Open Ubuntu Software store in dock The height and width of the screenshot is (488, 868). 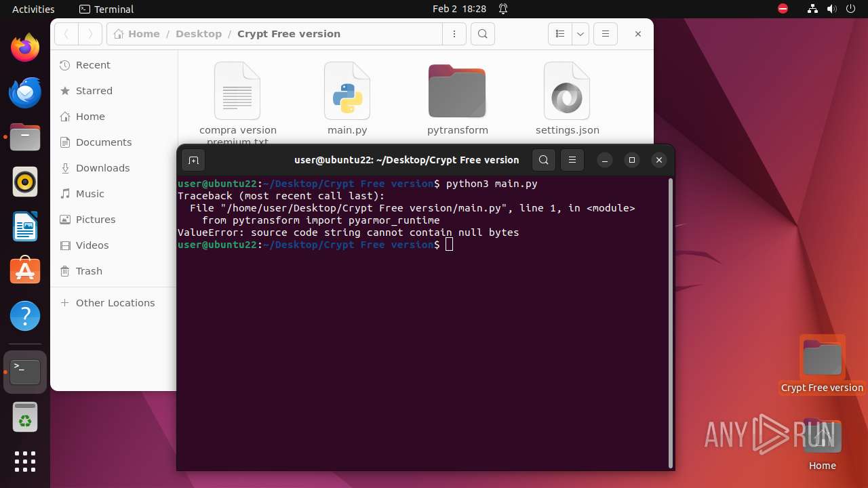pyautogui.click(x=25, y=271)
